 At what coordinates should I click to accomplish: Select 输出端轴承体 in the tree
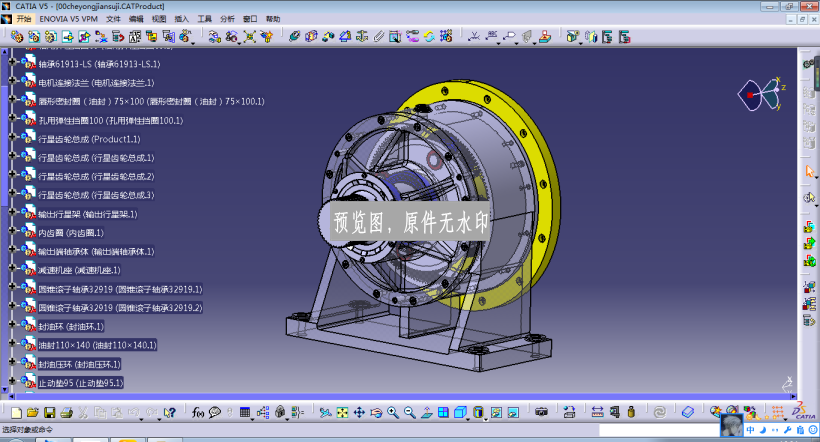[x=96, y=252]
